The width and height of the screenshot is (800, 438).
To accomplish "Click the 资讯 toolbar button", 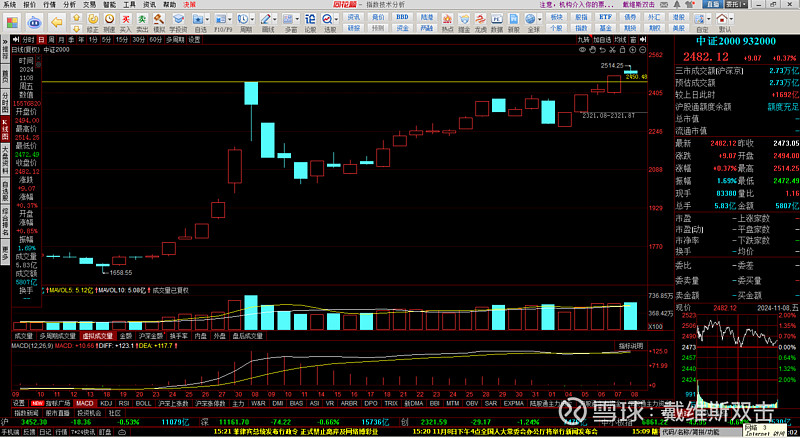I will (x=354, y=17).
